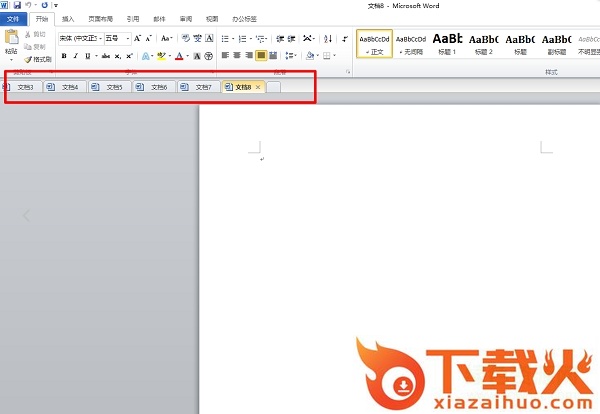Open the 插入 (Insert) ribbon tab
600x414 pixels.
point(68,18)
